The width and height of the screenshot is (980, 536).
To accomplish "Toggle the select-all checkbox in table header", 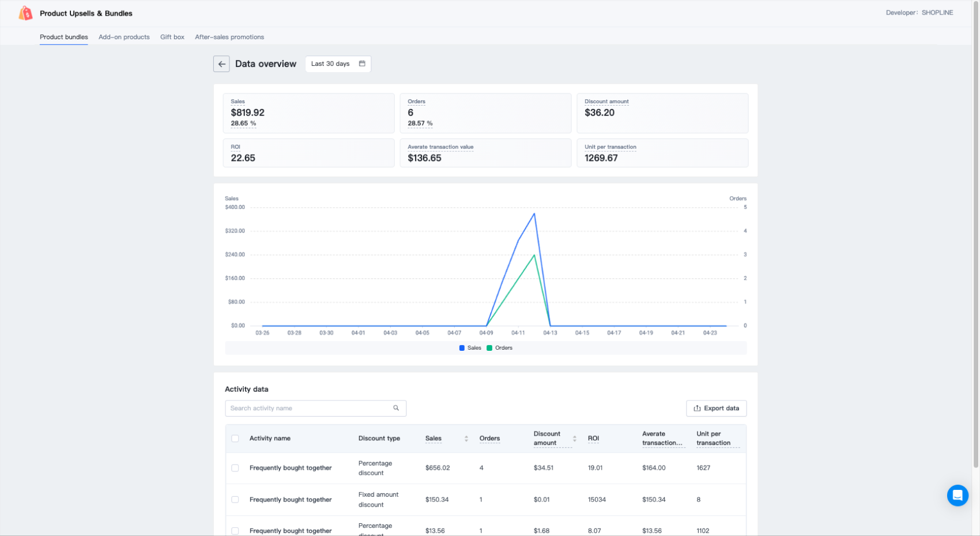I will [x=235, y=438].
